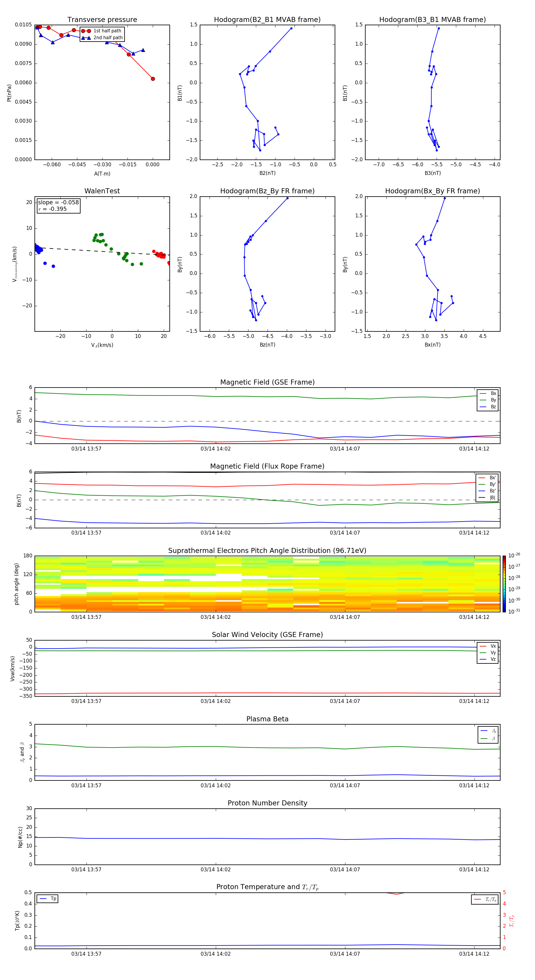
Task: Click the "B2(nT)" x-axis label
Action: pyautogui.click(x=267, y=173)
